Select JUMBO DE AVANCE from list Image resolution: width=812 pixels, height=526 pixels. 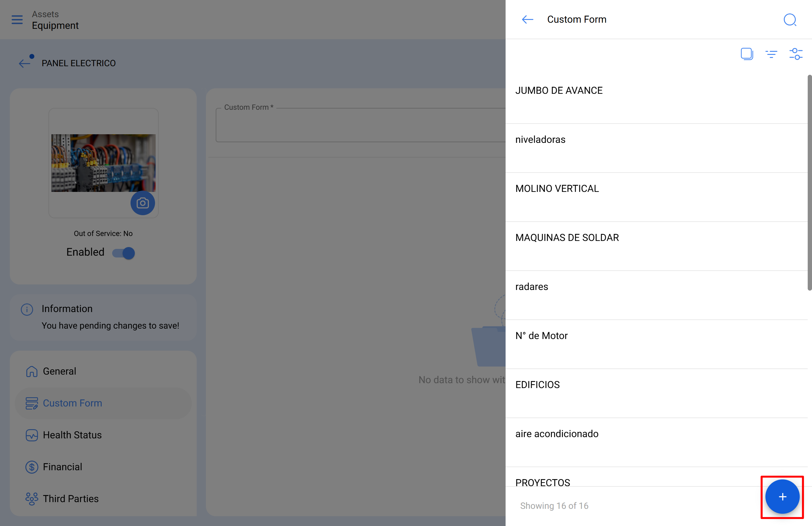tap(559, 90)
